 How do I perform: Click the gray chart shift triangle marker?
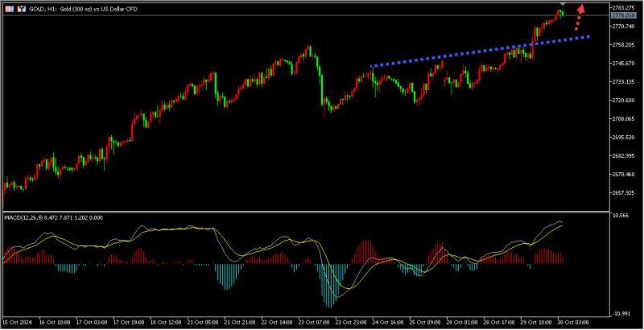[562, 6]
